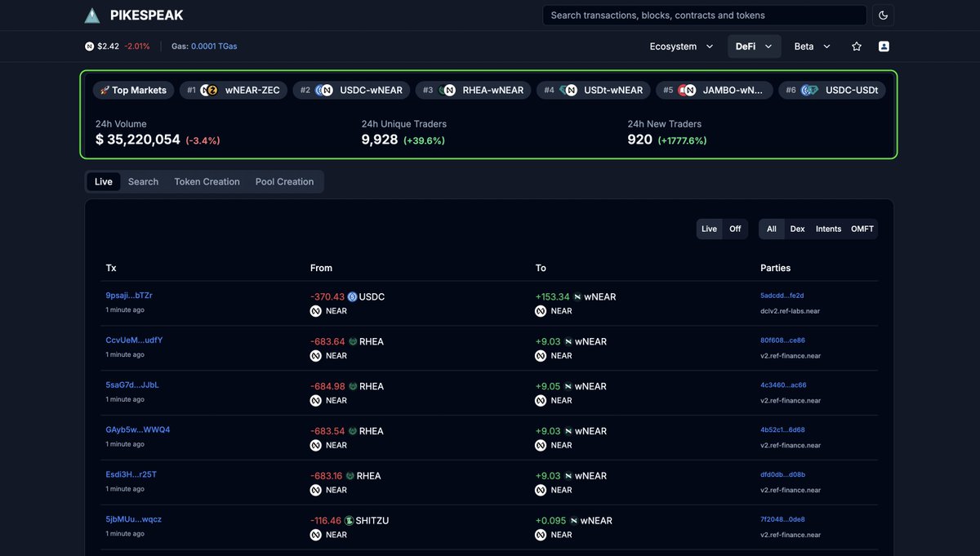
Task: Click the wNEAR icon next to +9.05
Action: (x=568, y=387)
